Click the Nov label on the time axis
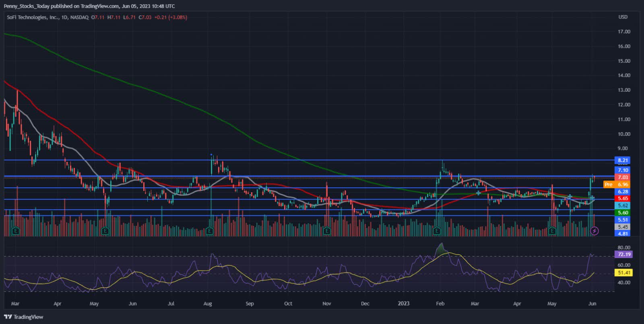 [x=327, y=303]
